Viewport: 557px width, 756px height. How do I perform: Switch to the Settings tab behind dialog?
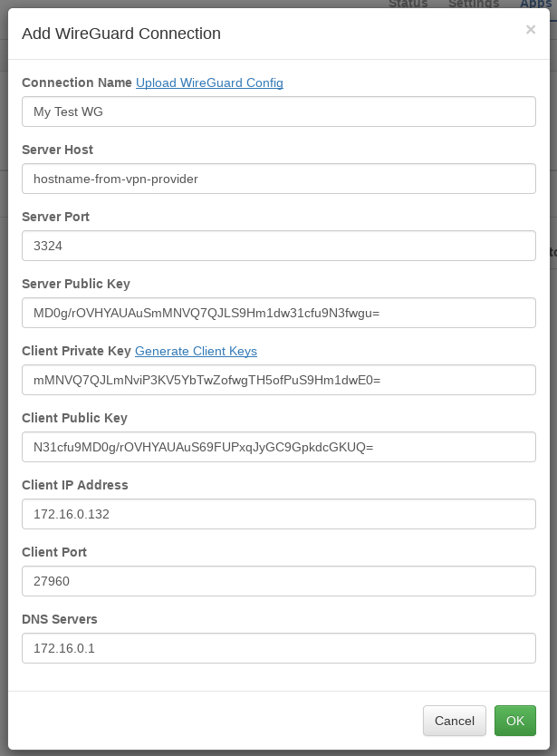(474, 4)
